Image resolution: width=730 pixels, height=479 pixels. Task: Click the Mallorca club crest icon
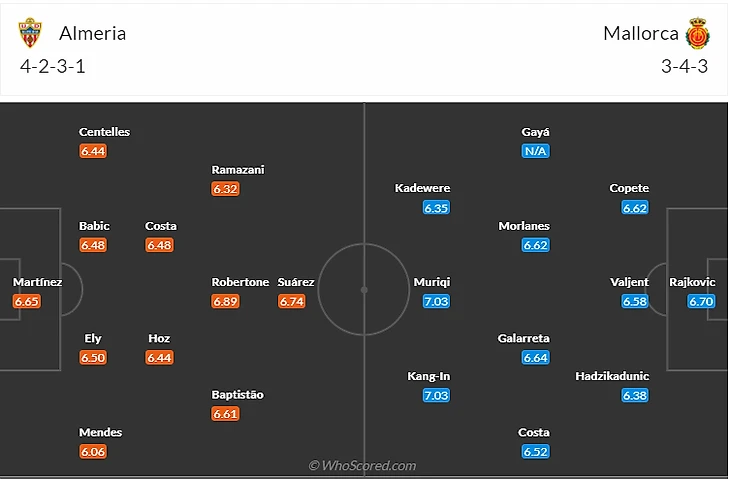pyautogui.click(x=697, y=35)
